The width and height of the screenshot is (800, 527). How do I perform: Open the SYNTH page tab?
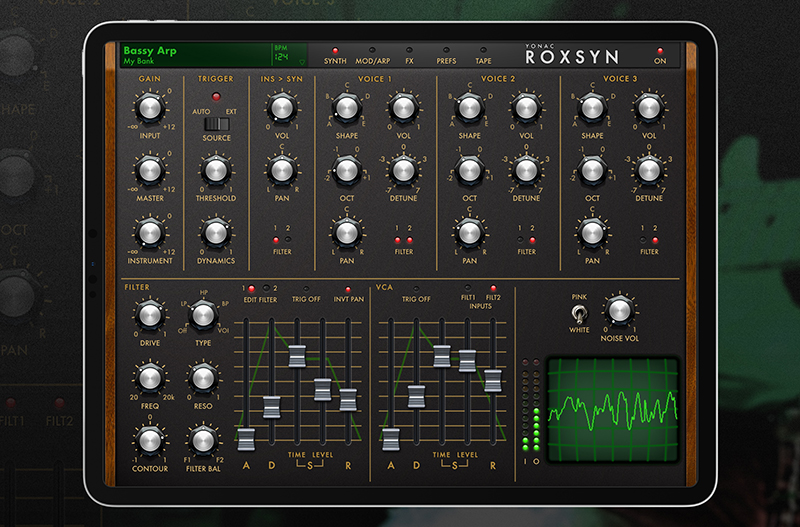click(335, 56)
